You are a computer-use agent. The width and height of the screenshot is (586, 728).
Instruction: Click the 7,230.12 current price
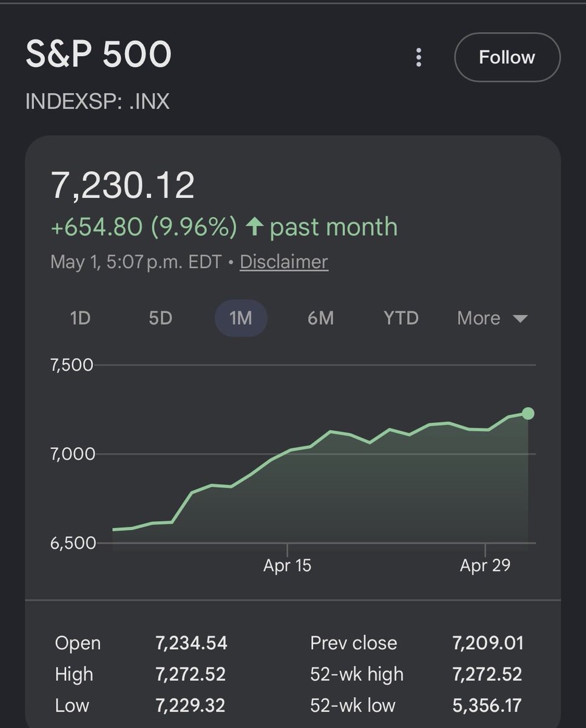pyautogui.click(x=123, y=186)
